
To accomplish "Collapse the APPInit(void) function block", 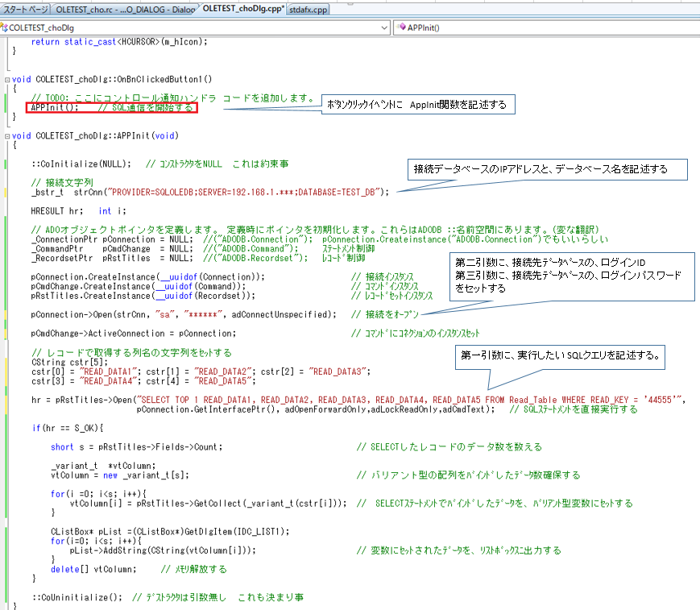I will point(6,135).
